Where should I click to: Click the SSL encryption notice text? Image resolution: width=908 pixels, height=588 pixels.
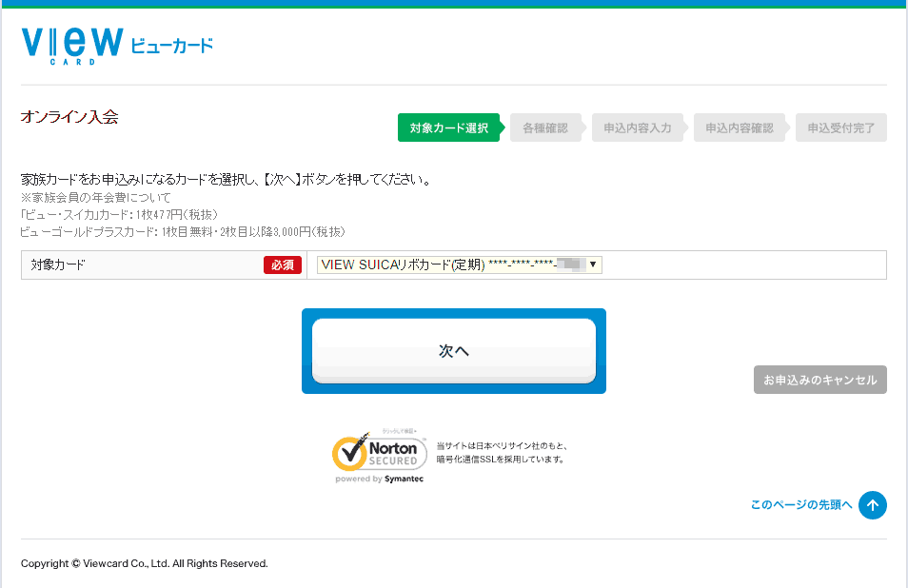pos(502,452)
